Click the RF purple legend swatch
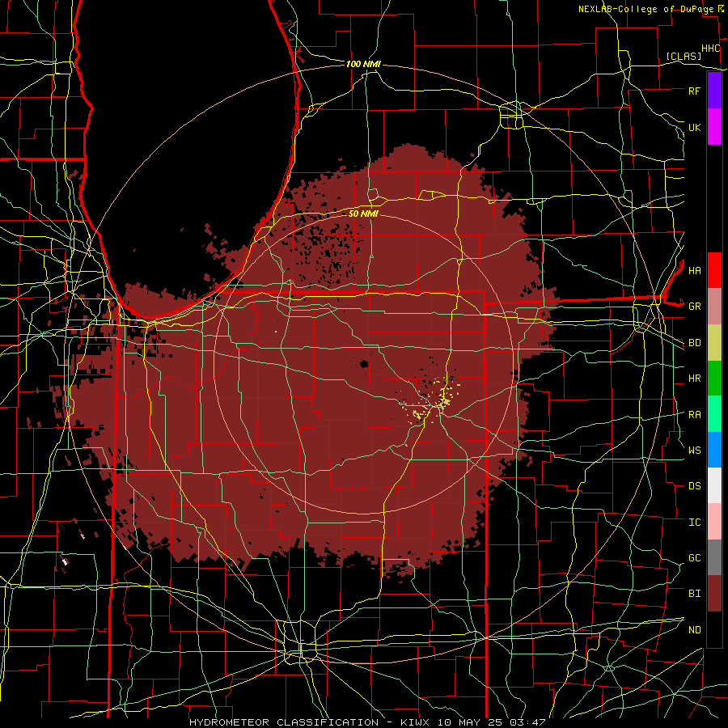This screenshot has height=728, width=728. click(714, 91)
